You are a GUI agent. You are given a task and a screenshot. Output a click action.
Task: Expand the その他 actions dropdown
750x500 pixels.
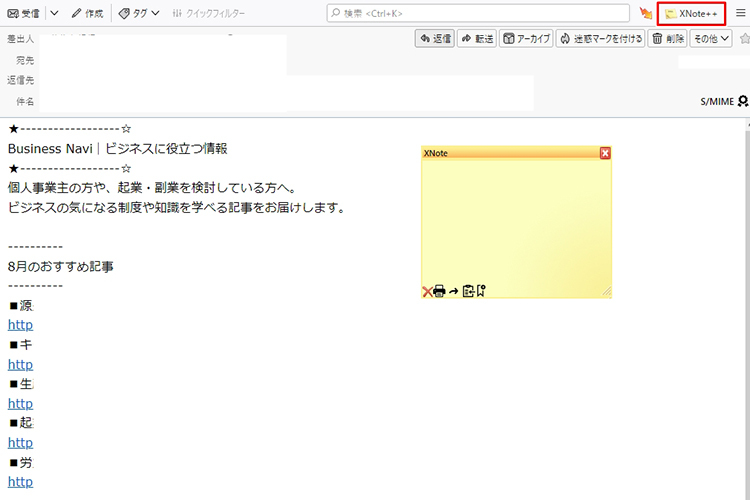point(712,38)
